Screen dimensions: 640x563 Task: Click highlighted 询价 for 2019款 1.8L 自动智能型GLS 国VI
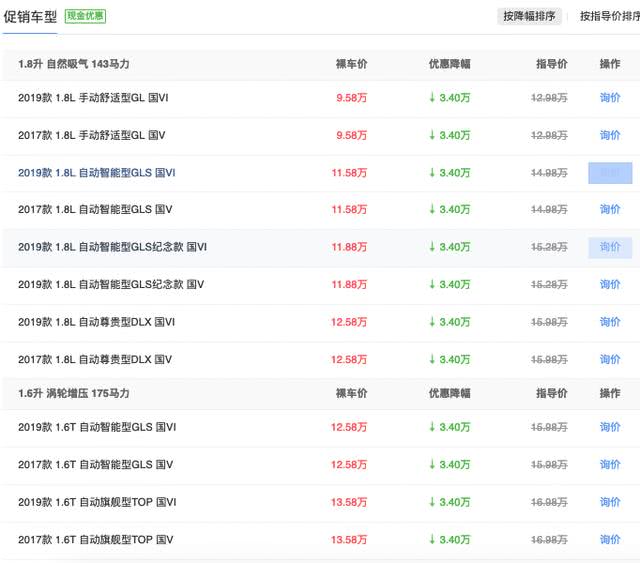610,173
